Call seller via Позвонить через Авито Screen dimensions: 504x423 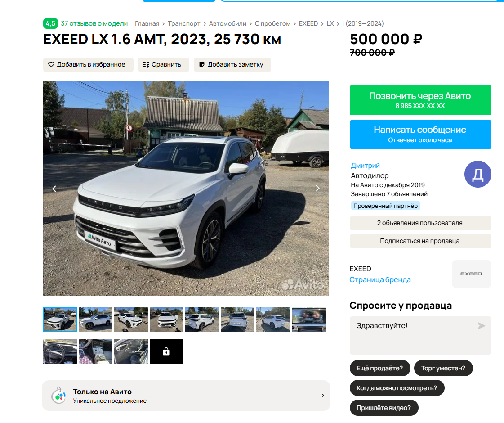[x=420, y=100]
